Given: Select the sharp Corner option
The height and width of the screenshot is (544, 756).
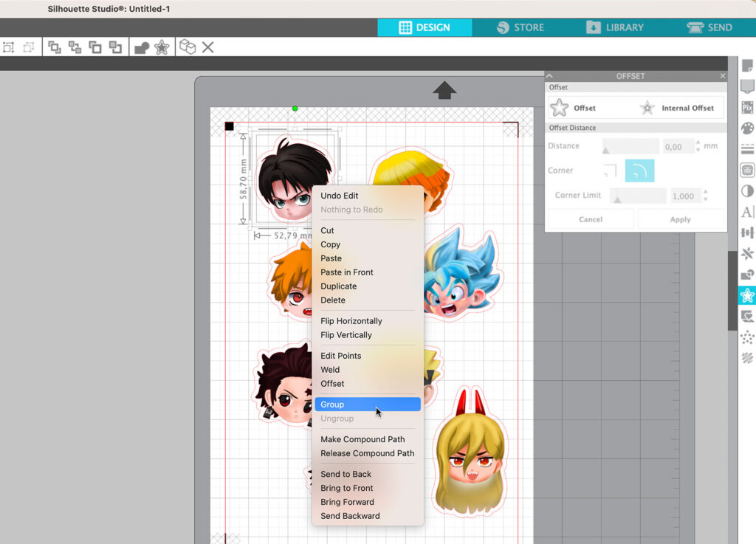Looking at the screenshot, I should tap(610, 171).
